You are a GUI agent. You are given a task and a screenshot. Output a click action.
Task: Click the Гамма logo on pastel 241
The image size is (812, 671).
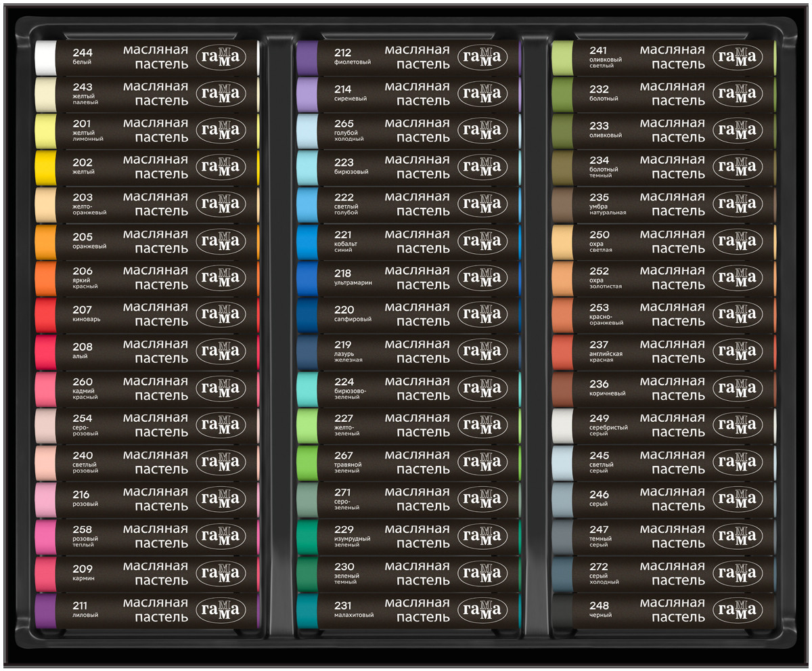(737, 58)
